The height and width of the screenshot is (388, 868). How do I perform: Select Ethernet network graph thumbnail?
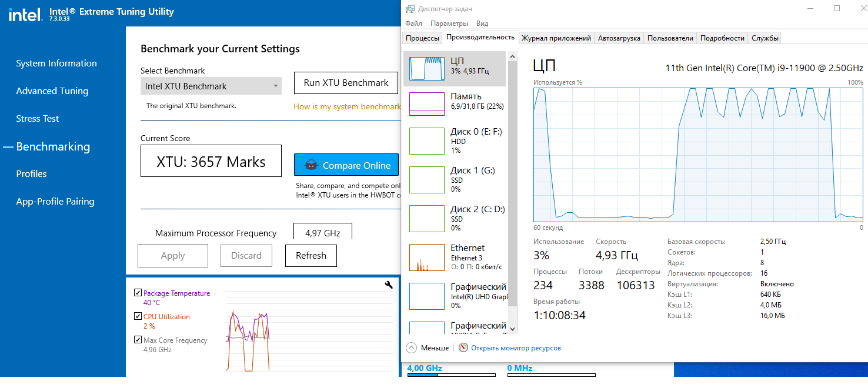tap(426, 257)
